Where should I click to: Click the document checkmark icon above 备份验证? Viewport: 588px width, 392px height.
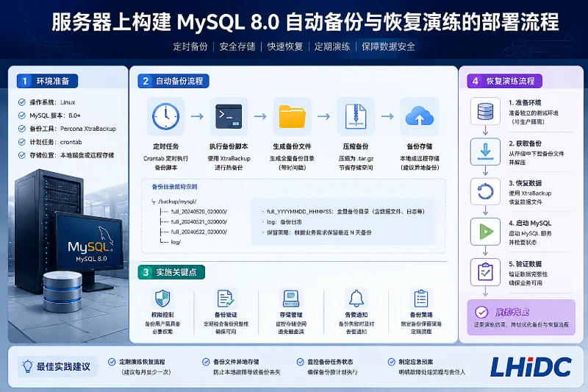pos(226,299)
